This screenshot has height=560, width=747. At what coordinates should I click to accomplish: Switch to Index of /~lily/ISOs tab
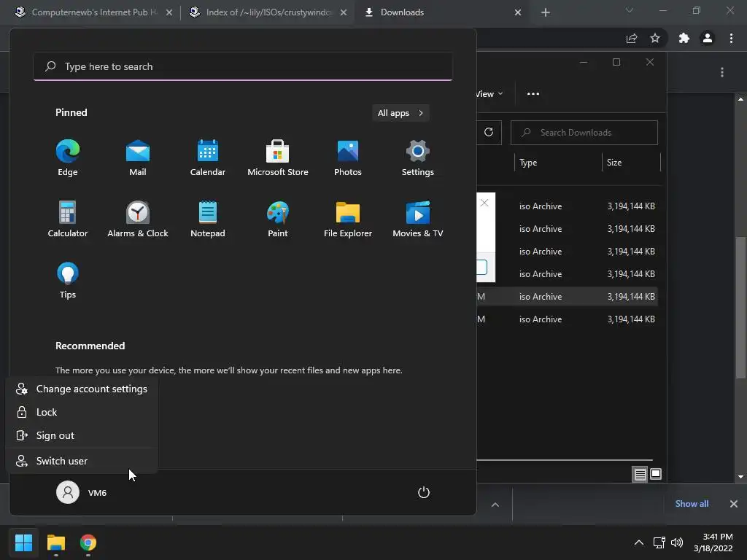[x=267, y=12]
